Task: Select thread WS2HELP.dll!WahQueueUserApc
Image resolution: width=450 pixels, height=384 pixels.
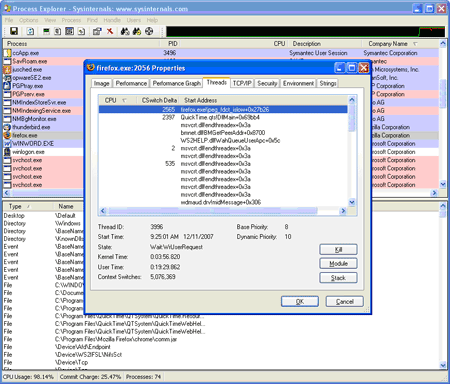Action: tap(223, 140)
